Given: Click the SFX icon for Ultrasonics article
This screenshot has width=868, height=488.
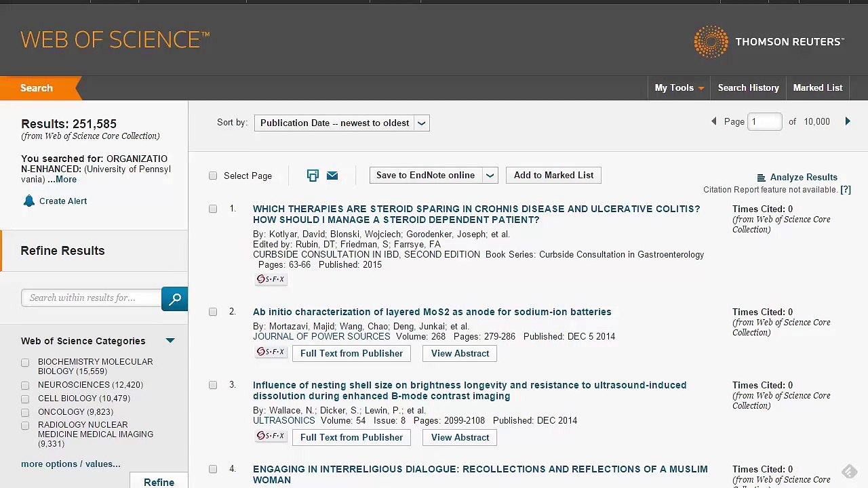Looking at the screenshot, I should coord(271,436).
